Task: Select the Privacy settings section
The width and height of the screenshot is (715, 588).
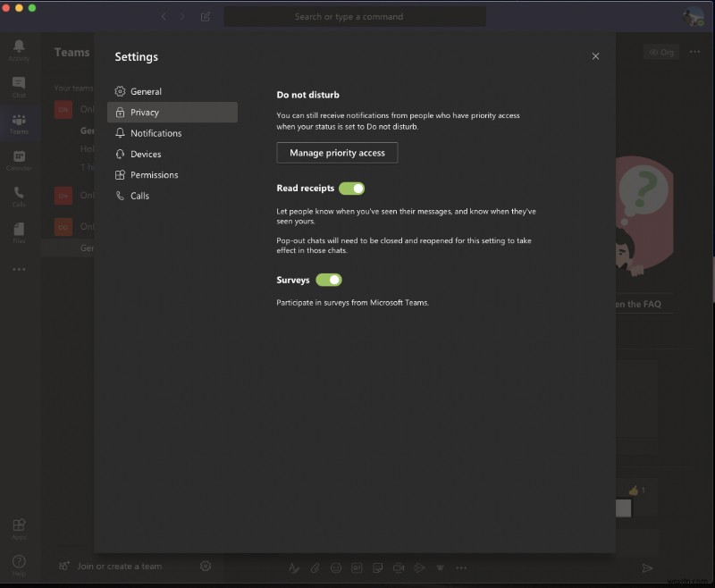Action: tap(172, 112)
